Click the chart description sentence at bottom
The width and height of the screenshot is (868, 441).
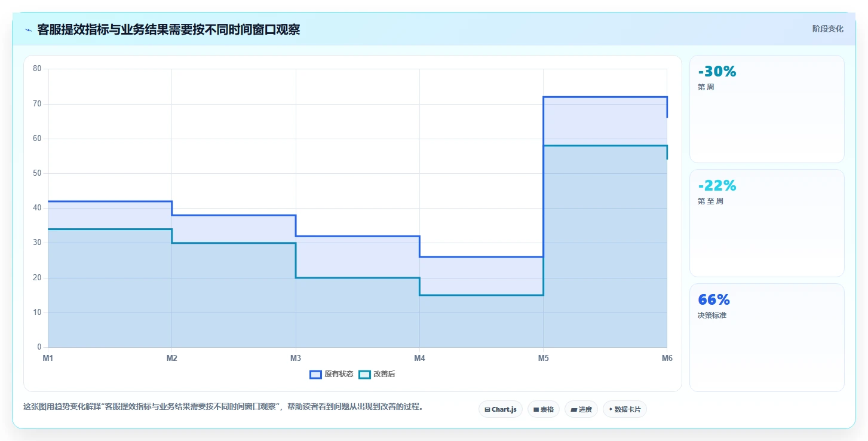[x=223, y=406]
